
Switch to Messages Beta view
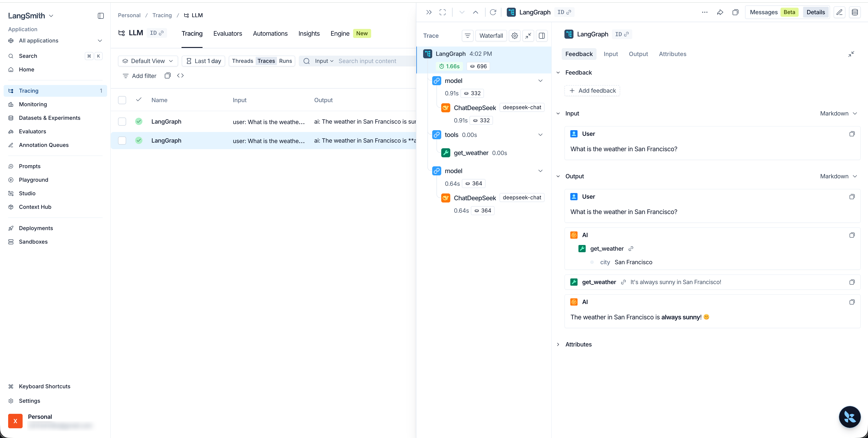coord(774,12)
